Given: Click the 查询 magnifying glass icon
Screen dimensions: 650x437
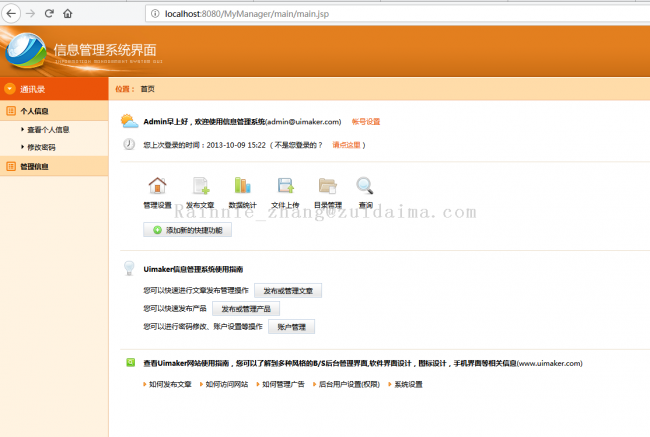Looking at the screenshot, I should 365,186.
